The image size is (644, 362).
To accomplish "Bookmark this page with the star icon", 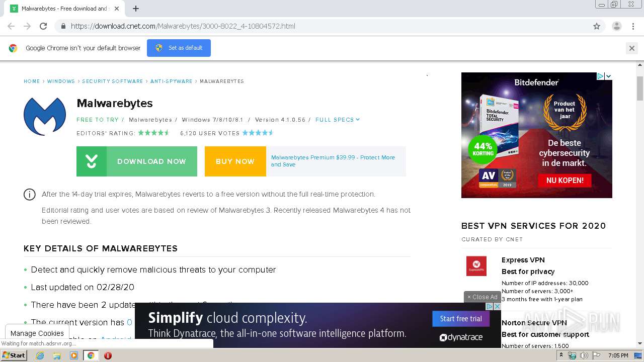I will [597, 26].
